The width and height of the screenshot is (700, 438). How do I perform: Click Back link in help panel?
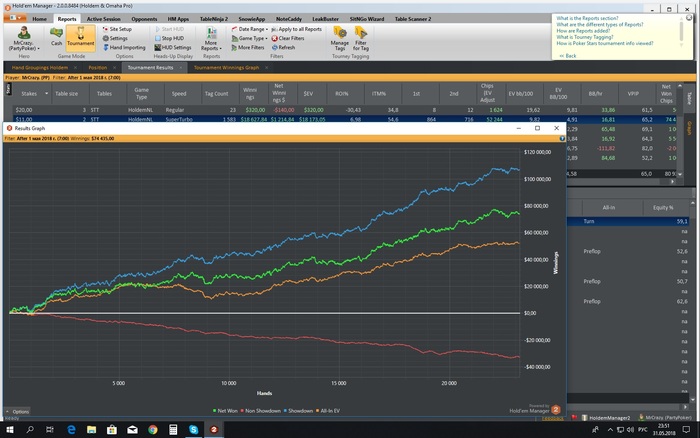pos(568,56)
